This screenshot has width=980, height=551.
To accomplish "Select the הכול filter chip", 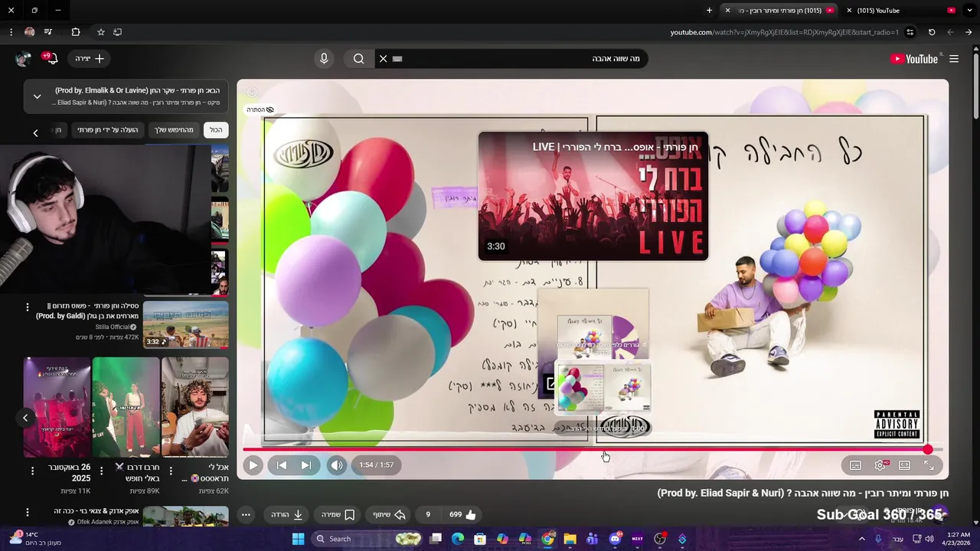I will click(x=216, y=130).
